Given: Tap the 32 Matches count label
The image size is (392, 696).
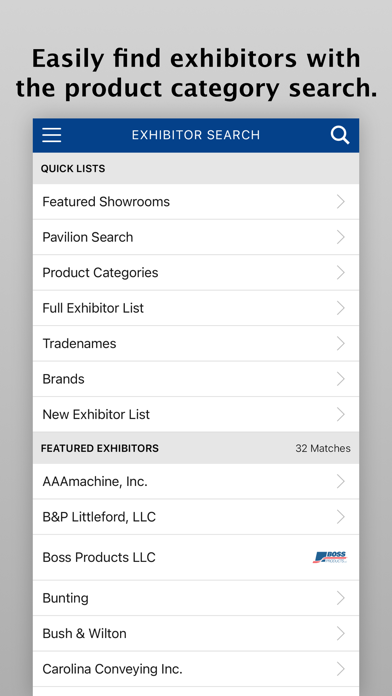Looking at the screenshot, I should click(323, 448).
